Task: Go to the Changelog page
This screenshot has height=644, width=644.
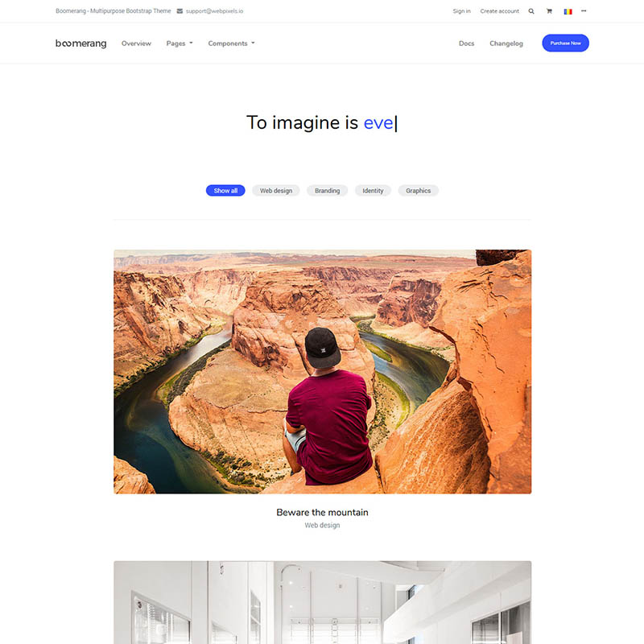Action: 506,43
